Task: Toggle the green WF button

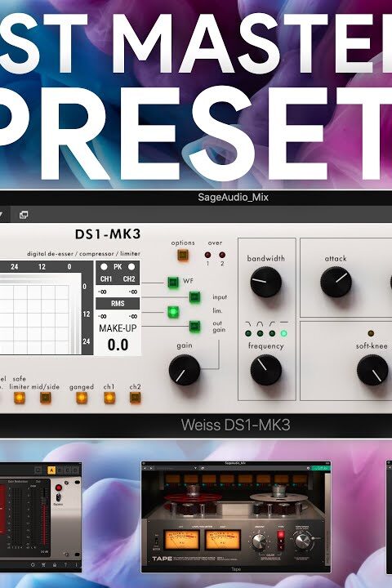Action: 173,282
